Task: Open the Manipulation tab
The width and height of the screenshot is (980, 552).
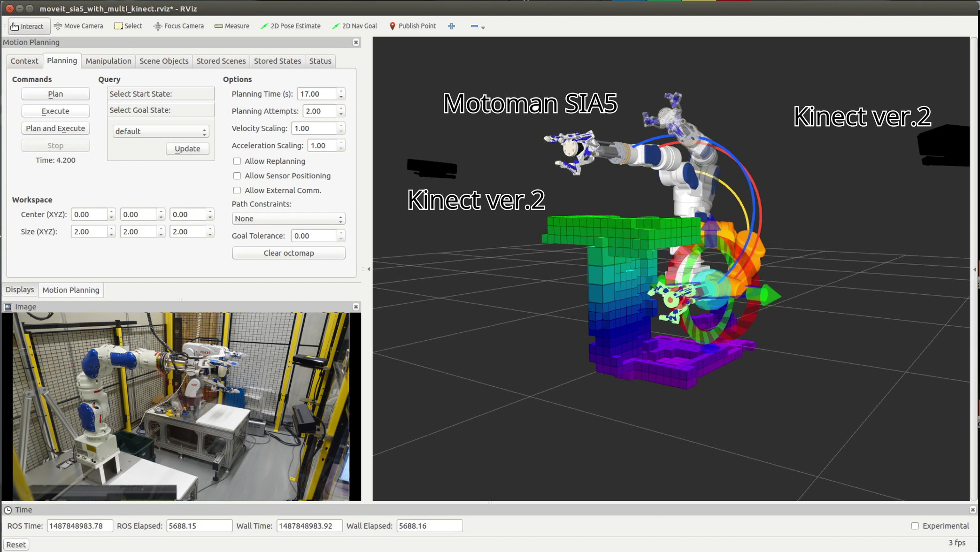Action: pyautogui.click(x=108, y=61)
